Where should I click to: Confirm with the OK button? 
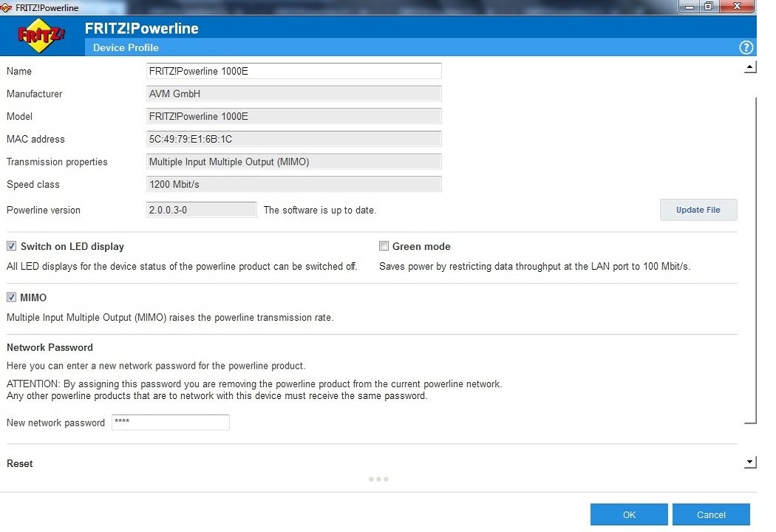(629, 515)
